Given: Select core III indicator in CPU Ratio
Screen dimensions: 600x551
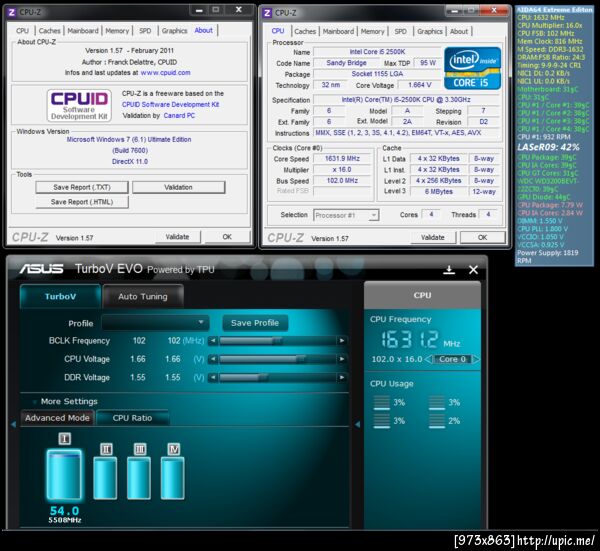Looking at the screenshot, I should click(140, 449).
